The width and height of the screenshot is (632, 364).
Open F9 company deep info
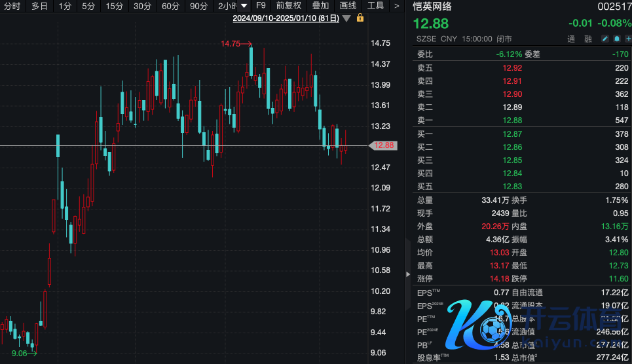pyautogui.click(x=261, y=6)
